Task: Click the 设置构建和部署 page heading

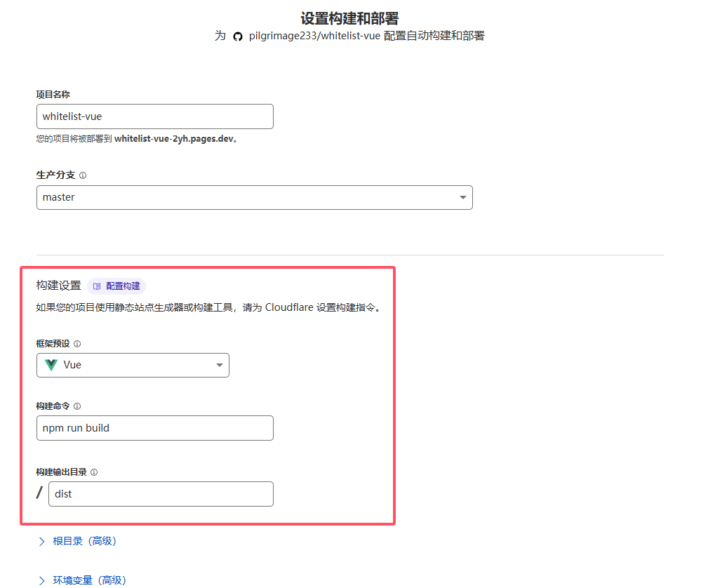Action: pyautogui.click(x=349, y=18)
